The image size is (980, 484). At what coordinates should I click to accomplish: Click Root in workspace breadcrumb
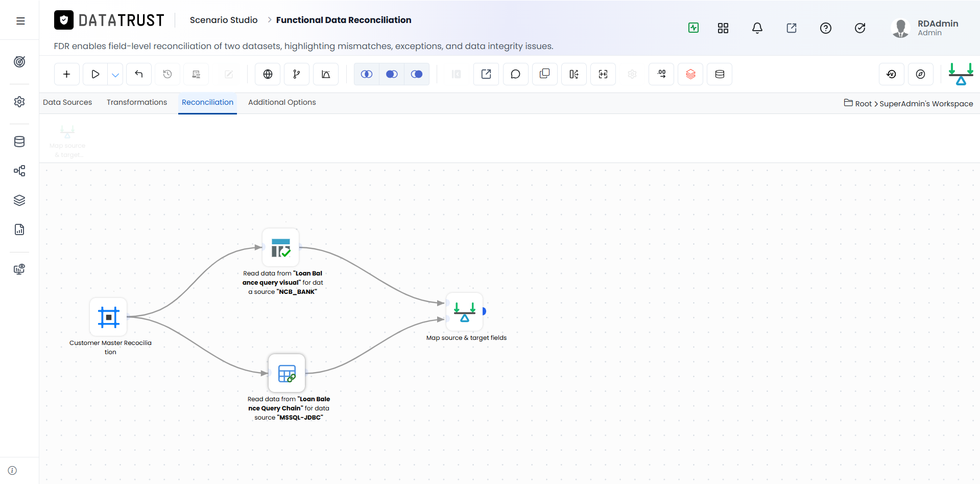pyautogui.click(x=864, y=104)
